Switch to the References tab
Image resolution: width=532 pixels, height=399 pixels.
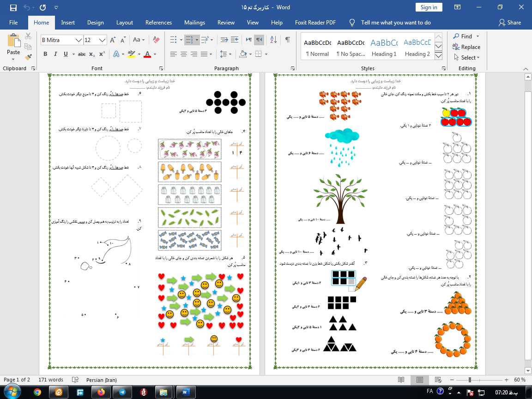click(158, 23)
